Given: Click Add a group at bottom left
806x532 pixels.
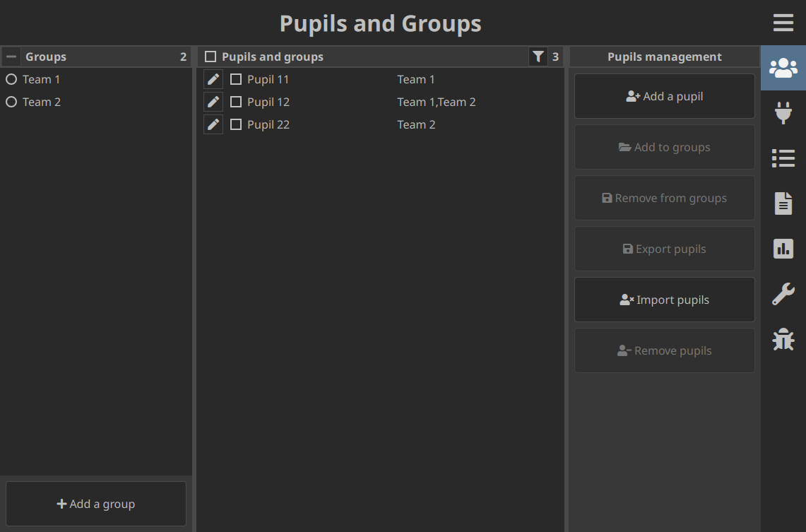Looking at the screenshot, I should click(x=95, y=504).
